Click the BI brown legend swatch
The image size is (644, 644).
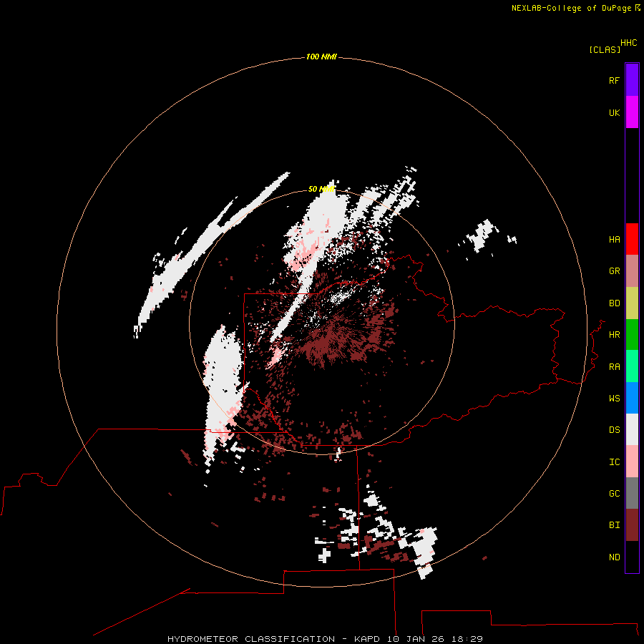[632, 525]
